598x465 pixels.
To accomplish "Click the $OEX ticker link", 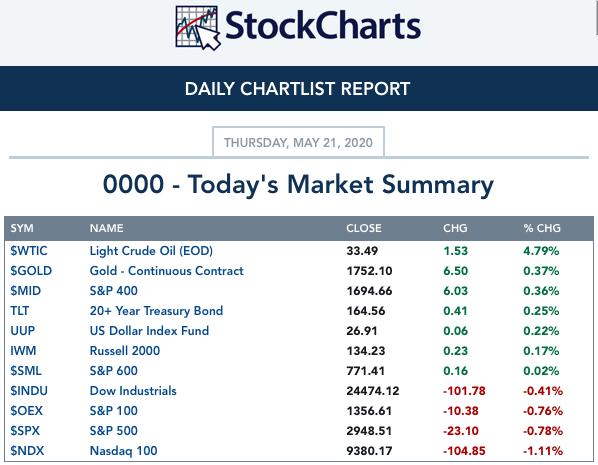I will click(x=26, y=411).
